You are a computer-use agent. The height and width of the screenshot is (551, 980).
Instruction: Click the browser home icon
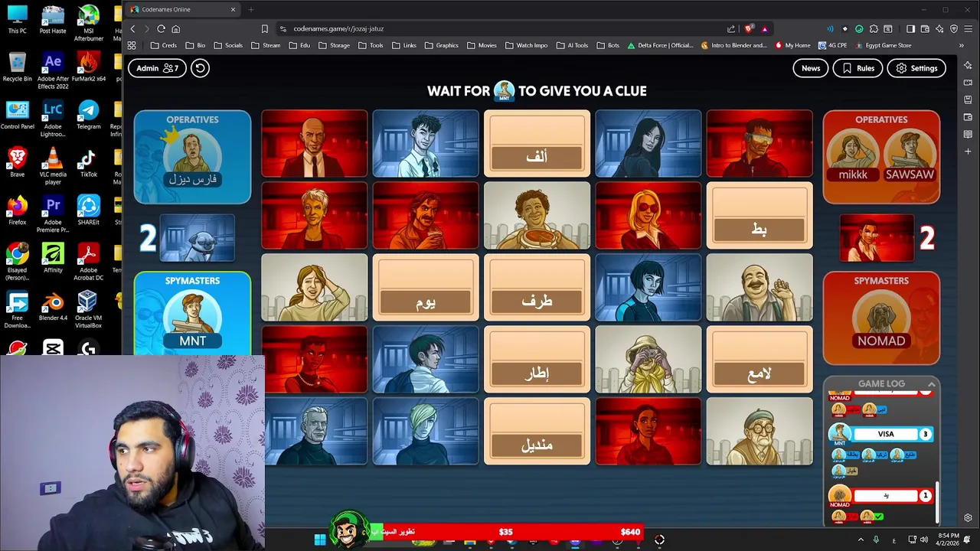176,29
